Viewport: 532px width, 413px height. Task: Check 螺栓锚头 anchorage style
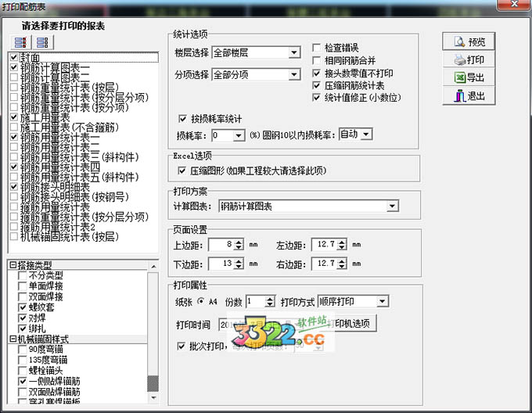(x=23, y=370)
